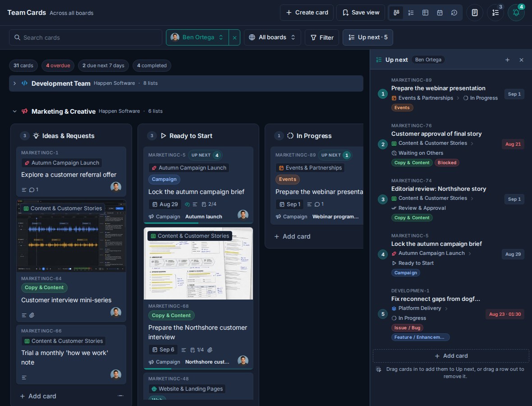Open the Aug 29 due date on campaign brief card

(165, 204)
